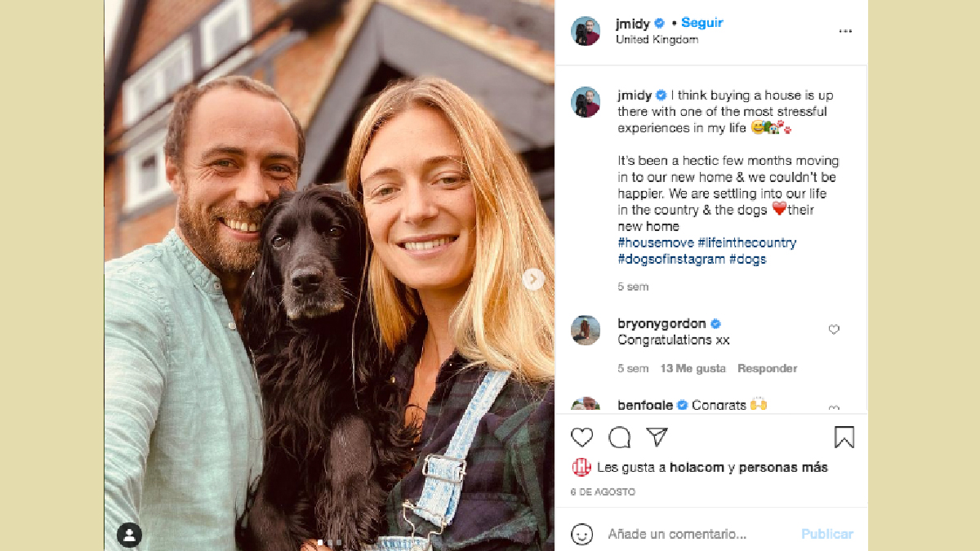
Task: Open holacom profile from likes line
Action: coord(697,468)
